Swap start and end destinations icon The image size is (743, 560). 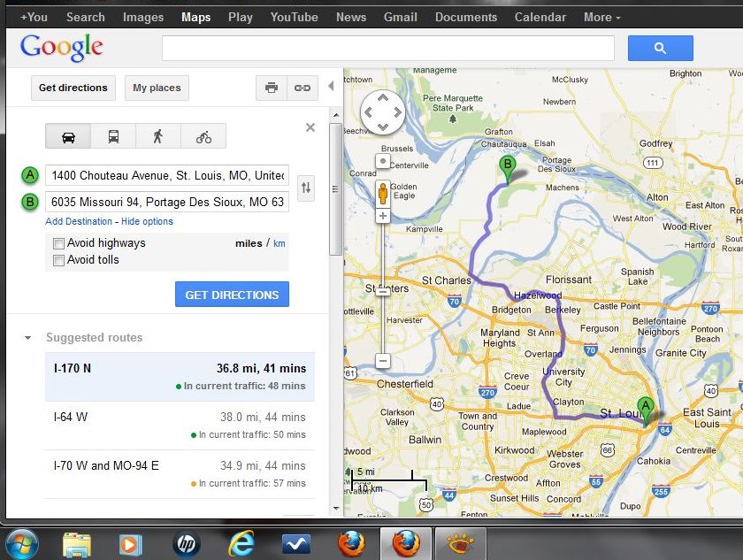tap(306, 188)
